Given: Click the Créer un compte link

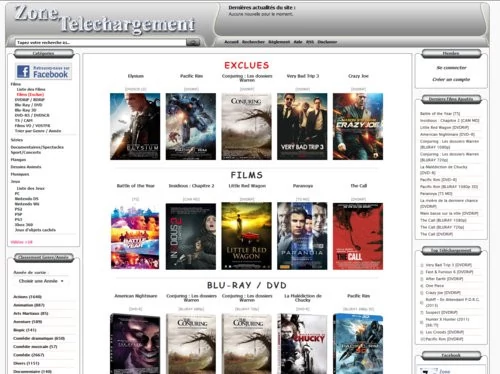Looking at the screenshot, I should click(451, 79).
